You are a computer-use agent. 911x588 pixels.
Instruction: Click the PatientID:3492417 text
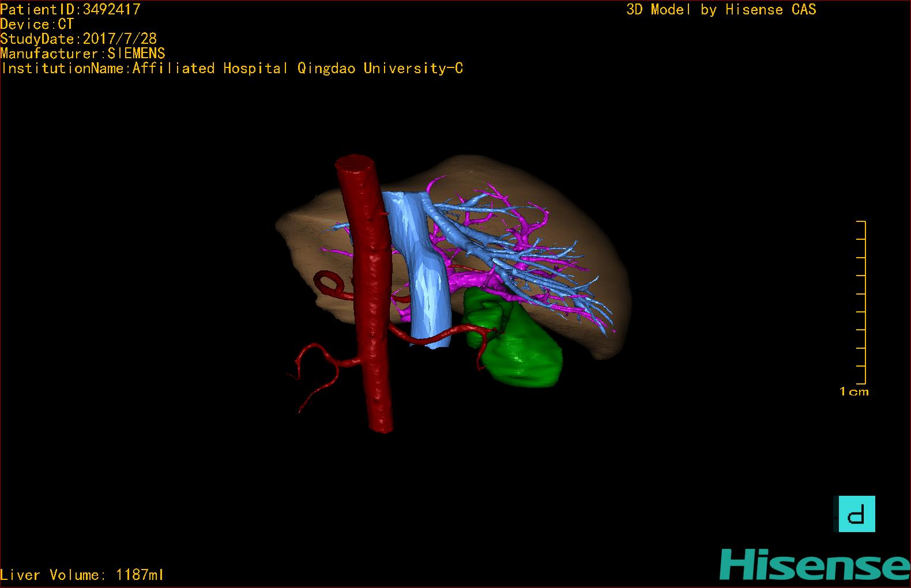tap(70, 9)
